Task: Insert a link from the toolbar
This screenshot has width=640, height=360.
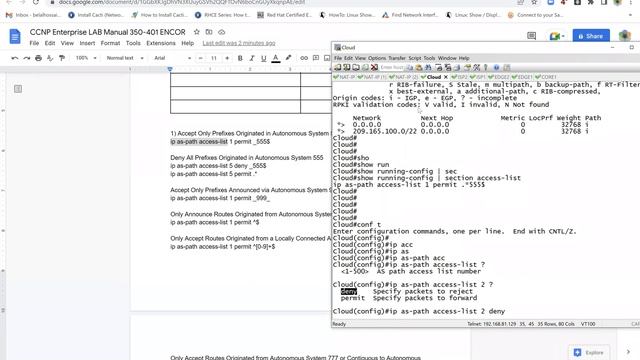Action: pos(304,58)
